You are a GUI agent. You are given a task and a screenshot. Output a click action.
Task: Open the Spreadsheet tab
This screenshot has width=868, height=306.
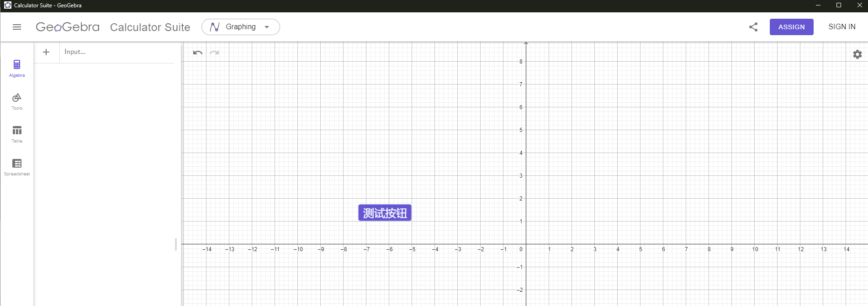click(17, 167)
